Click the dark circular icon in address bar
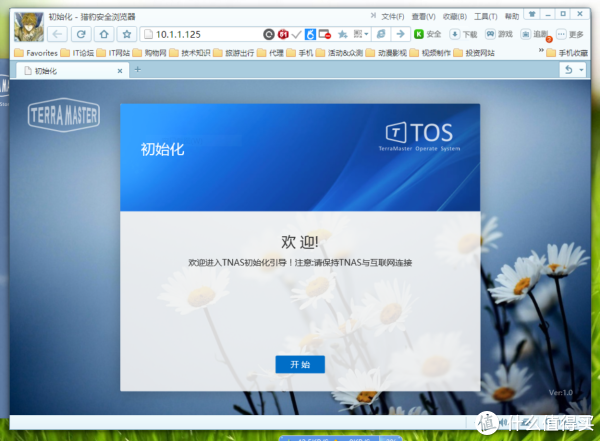 point(269,34)
